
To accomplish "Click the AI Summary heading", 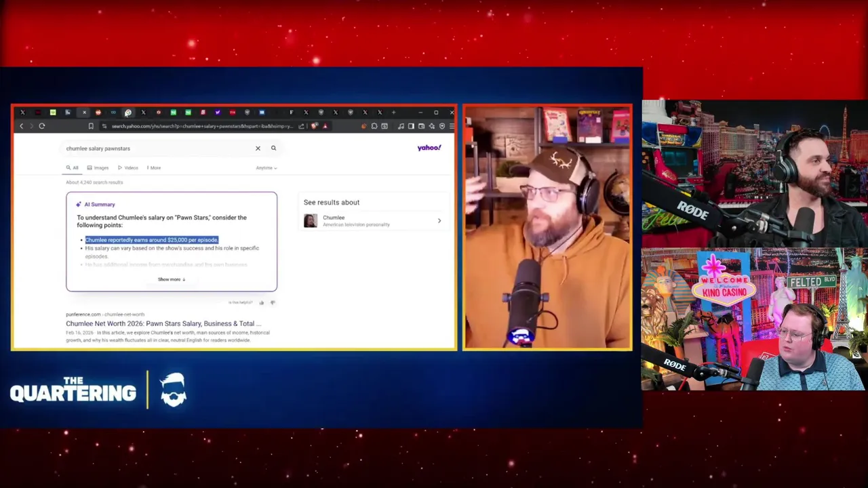I will point(99,204).
